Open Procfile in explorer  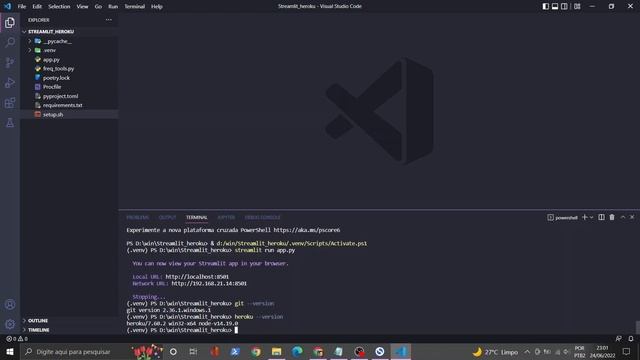pyautogui.click(x=69, y=87)
